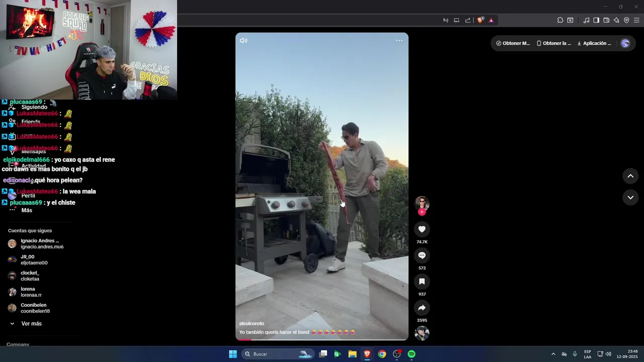Click the video progress bar
The height and width of the screenshot is (362, 644).
pyautogui.click(x=322, y=339)
